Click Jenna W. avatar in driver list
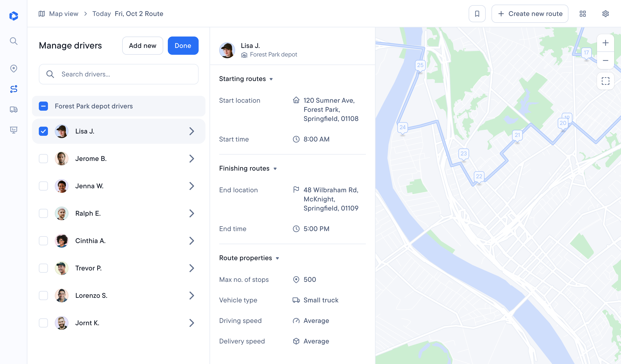 pos(61,186)
